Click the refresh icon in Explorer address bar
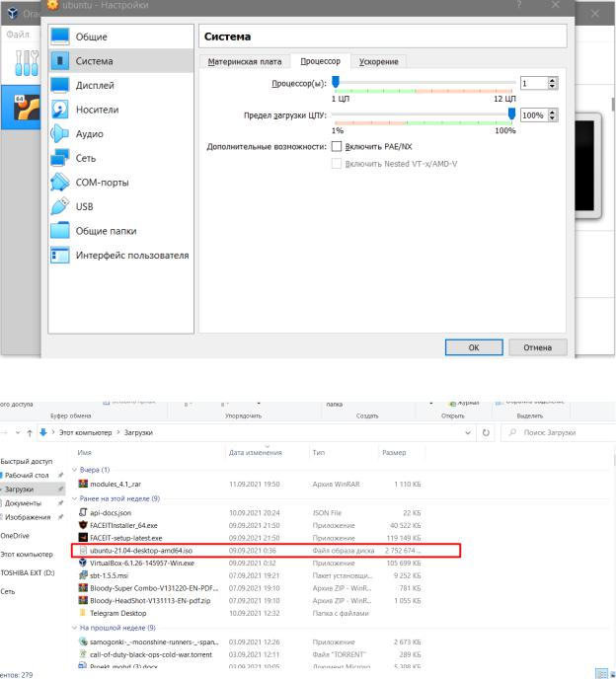 pyautogui.click(x=486, y=432)
